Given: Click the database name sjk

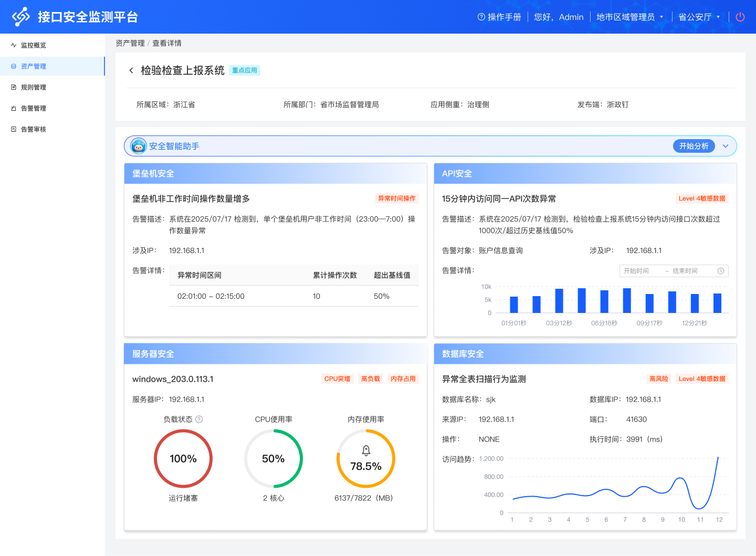Looking at the screenshot, I should (491, 399).
